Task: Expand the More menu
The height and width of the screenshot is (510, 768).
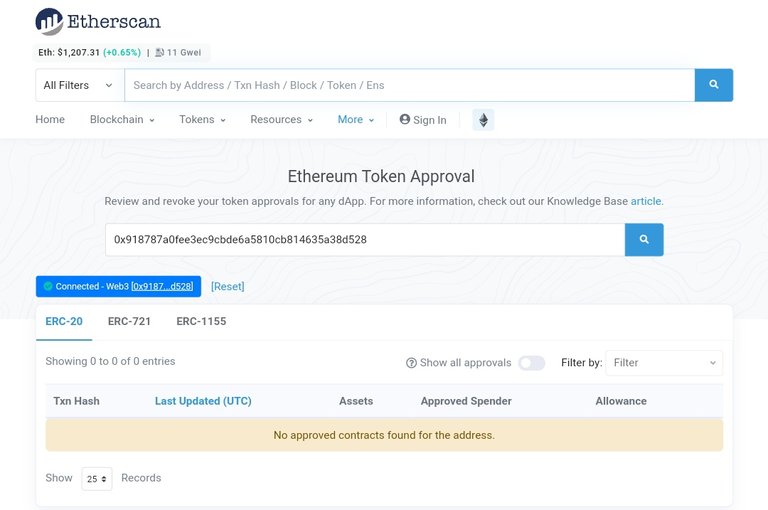Action: tap(356, 120)
